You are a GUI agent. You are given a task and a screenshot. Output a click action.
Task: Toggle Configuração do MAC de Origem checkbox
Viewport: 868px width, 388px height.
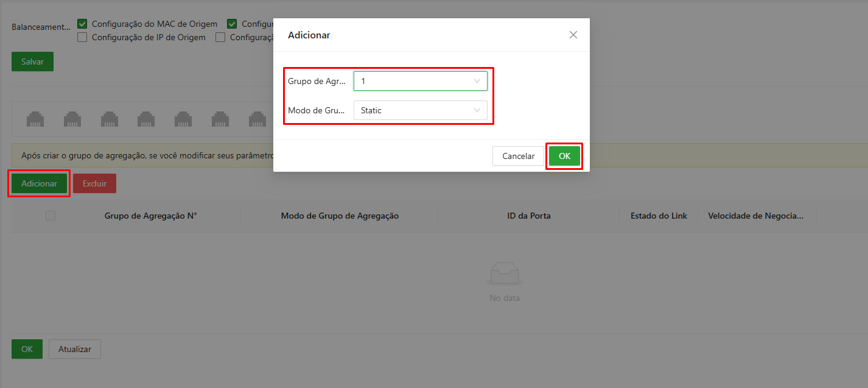83,24
